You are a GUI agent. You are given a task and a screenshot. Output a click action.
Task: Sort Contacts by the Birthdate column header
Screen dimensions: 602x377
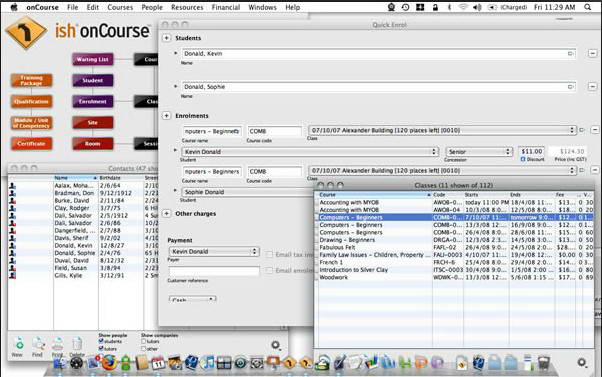(x=121, y=178)
